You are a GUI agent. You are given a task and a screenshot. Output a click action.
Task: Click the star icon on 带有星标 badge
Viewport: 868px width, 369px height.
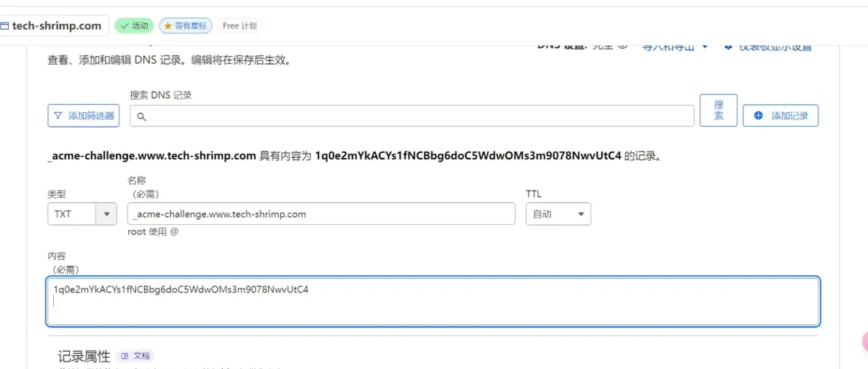click(168, 25)
